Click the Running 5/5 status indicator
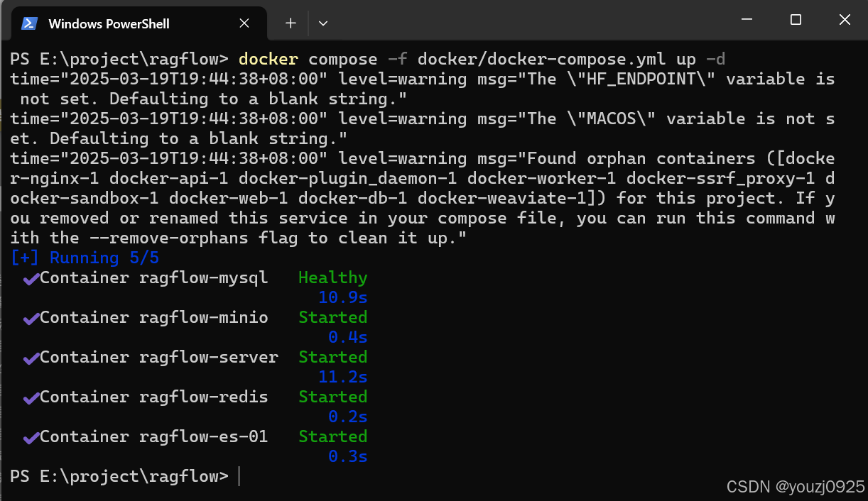The width and height of the screenshot is (868, 501). 85,258
